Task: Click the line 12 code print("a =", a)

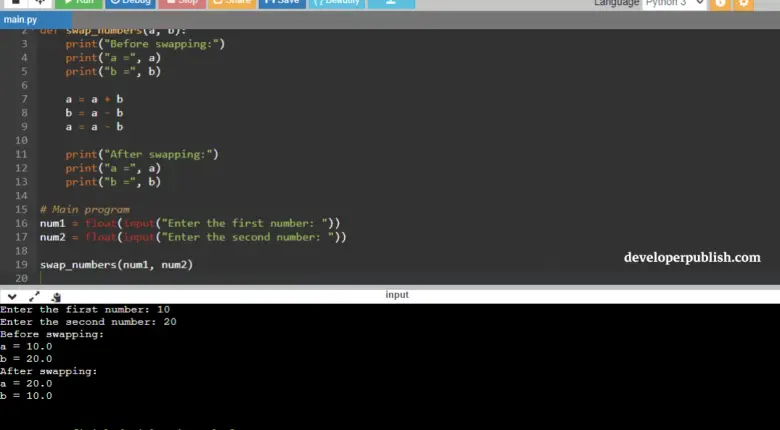Action: point(113,168)
